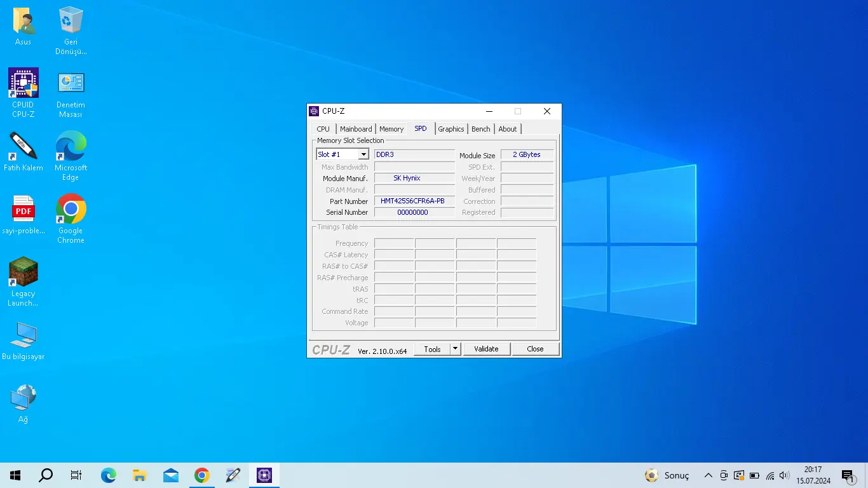Image resolution: width=868 pixels, height=488 pixels.
Task: Click the taskbar clock 20:17
Action: (x=813, y=475)
